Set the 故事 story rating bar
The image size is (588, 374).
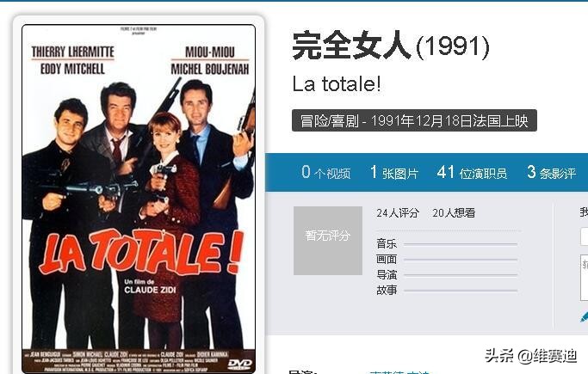[461, 290]
